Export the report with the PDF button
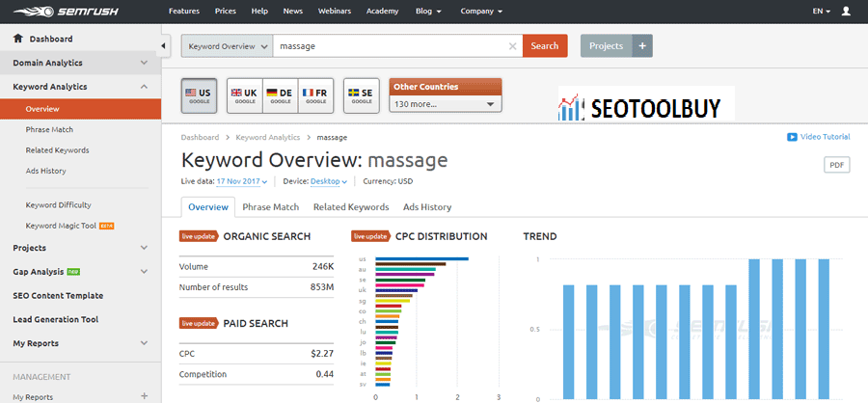This screenshot has width=868, height=403. [x=837, y=165]
